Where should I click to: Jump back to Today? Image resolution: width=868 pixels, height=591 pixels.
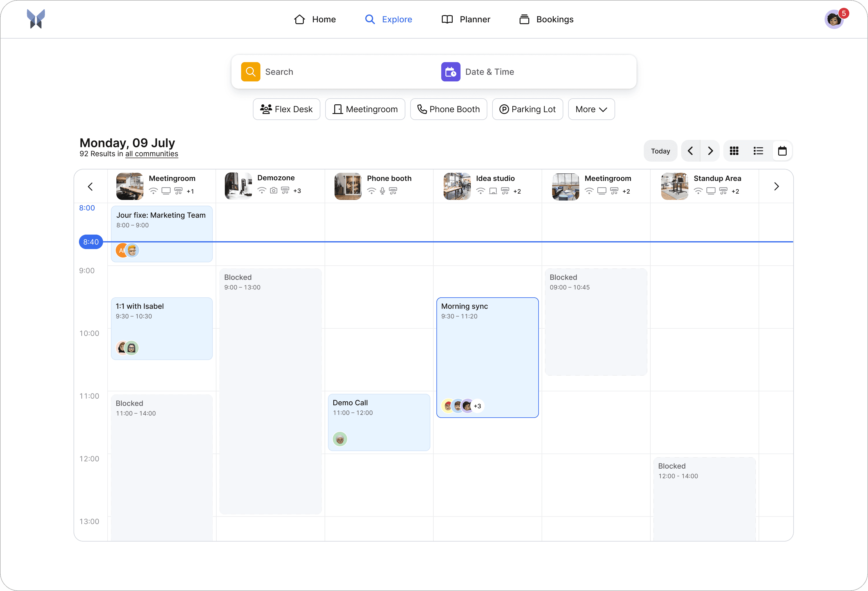coord(660,150)
